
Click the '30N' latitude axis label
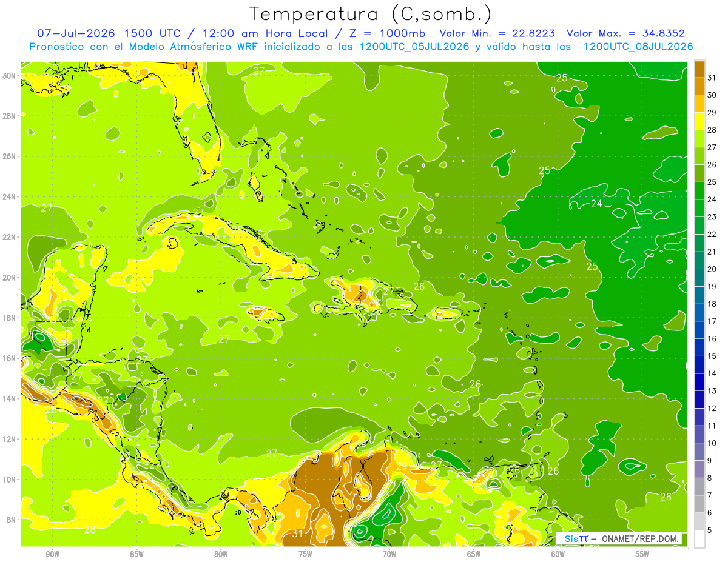pyautogui.click(x=10, y=76)
